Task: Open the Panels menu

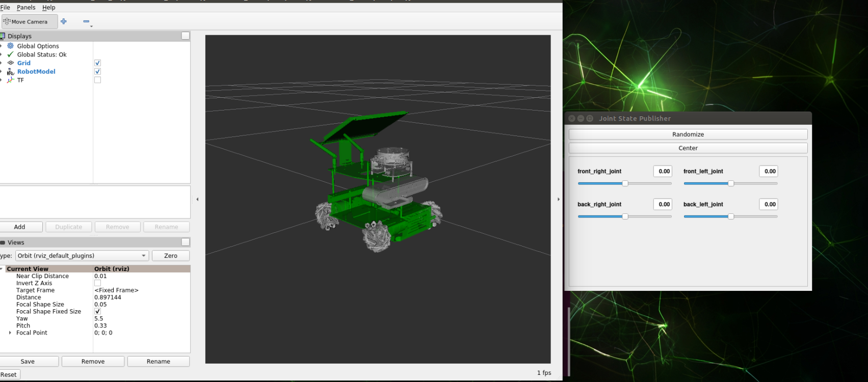Action: 26,8
